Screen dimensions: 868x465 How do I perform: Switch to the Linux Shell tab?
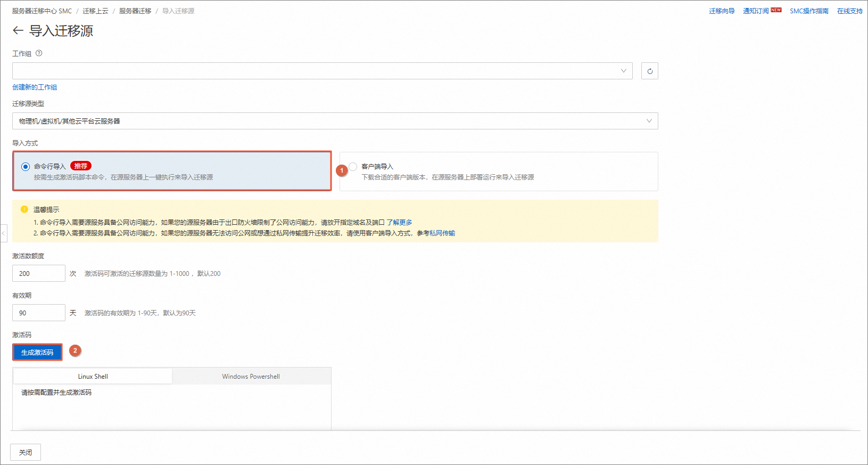(93, 377)
